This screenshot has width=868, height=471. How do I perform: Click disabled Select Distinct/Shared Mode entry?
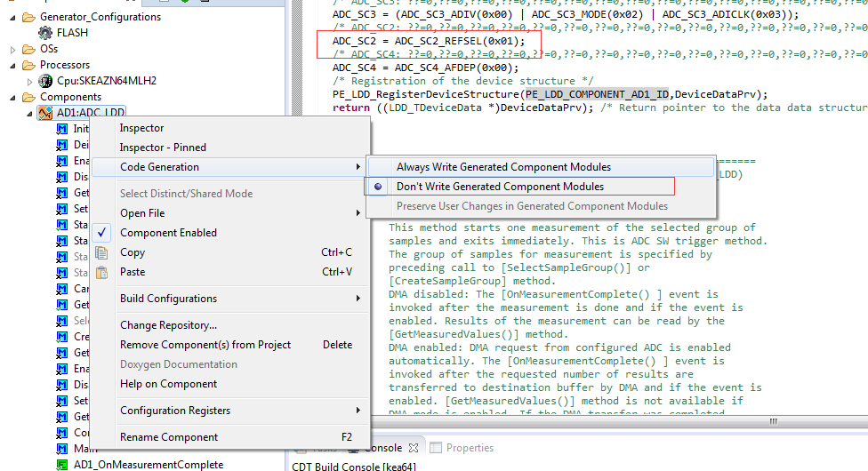tap(187, 193)
